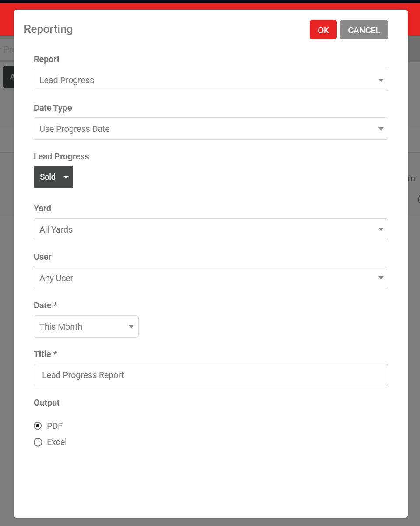Confirm the report with OK
420x526 pixels.
pos(323,30)
